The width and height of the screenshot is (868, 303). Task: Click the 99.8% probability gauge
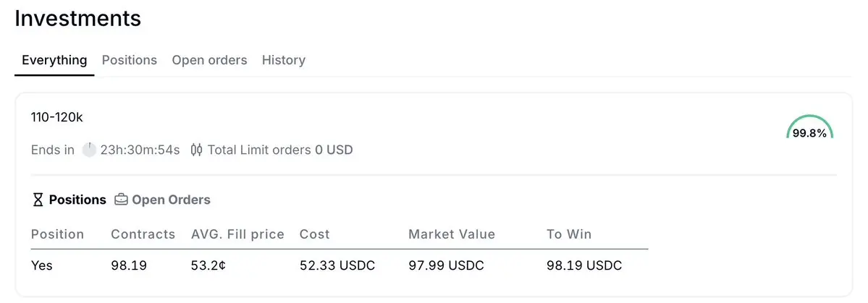[809, 127]
